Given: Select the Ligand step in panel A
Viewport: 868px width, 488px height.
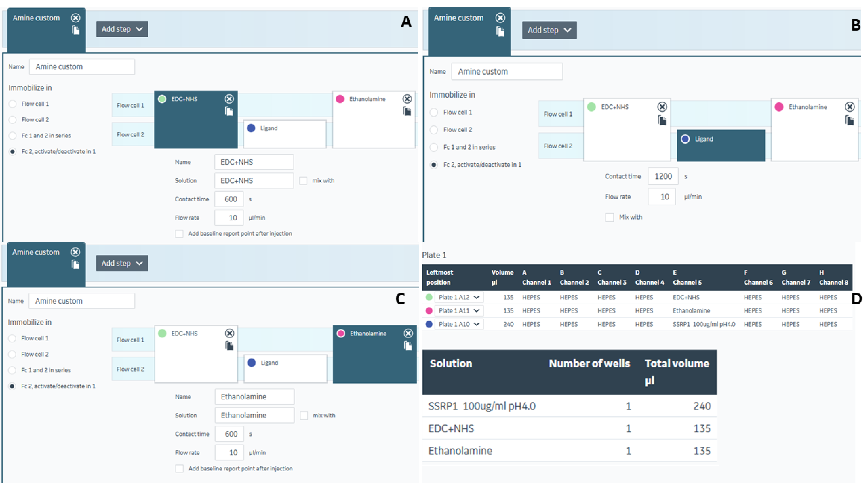Looking at the screenshot, I should coord(285,134).
